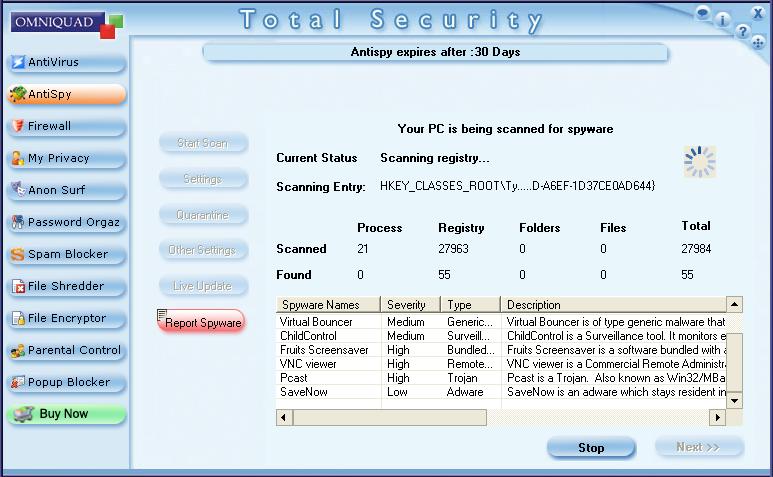Open Anon Surf from sidebar
Viewport: 773px width, 477px height.
click(x=67, y=190)
